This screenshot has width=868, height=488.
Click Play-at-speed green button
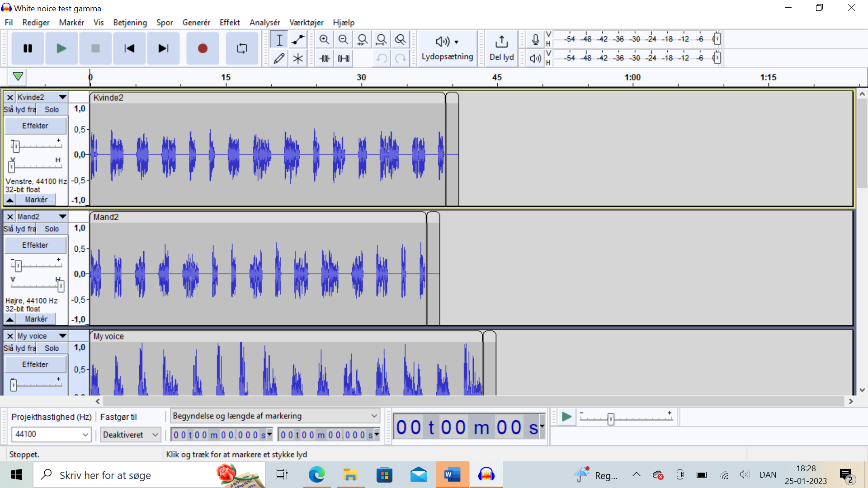point(566,417)
